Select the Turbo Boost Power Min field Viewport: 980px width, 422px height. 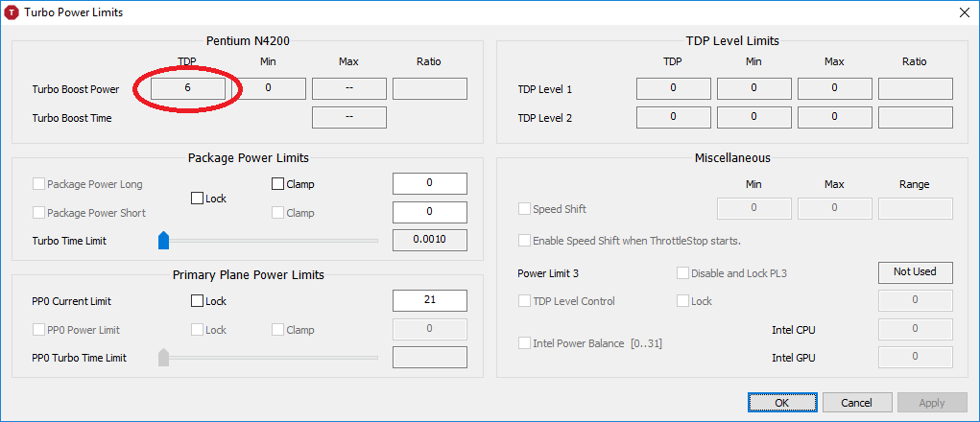tap(269, 89)
